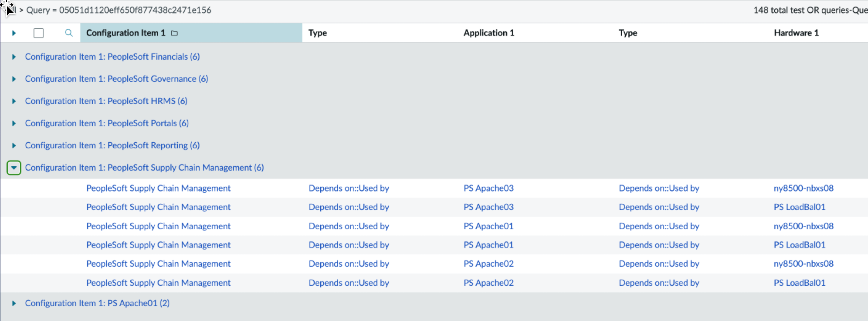Open PS Apache01 in the ny8500-nbxs08 row

click(x=488, y=226)
